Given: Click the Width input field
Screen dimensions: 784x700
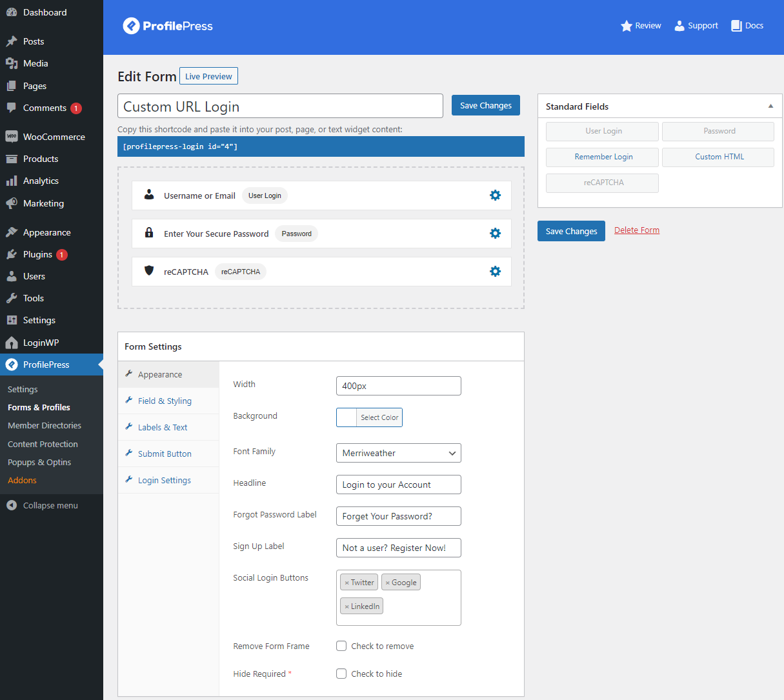Looking at the screenshot, I should pos(399,386).
